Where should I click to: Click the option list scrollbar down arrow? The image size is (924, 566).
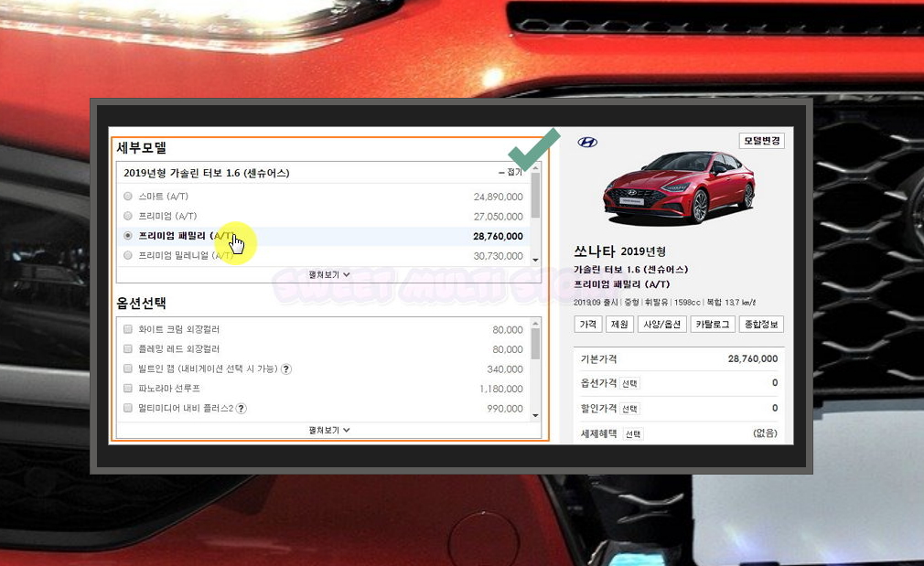coord(535,415)
